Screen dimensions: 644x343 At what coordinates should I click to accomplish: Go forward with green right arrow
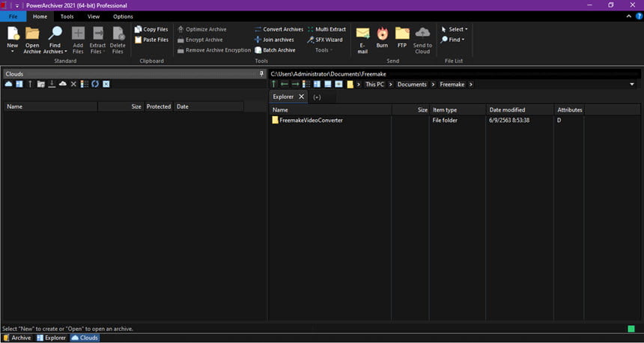tap(295, 84)
